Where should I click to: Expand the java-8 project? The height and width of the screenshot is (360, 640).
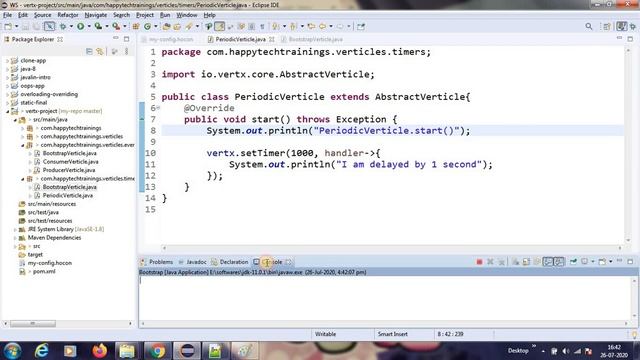point(7,69)
